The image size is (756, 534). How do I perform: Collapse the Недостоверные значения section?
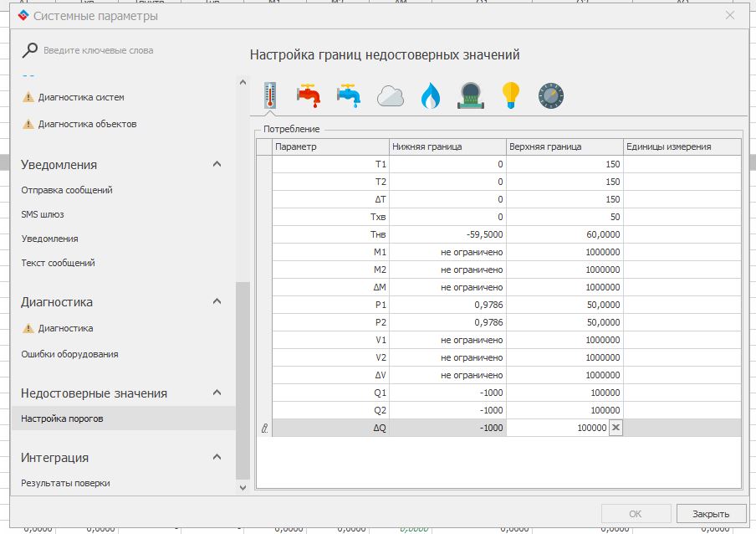(x=217, y=393)
